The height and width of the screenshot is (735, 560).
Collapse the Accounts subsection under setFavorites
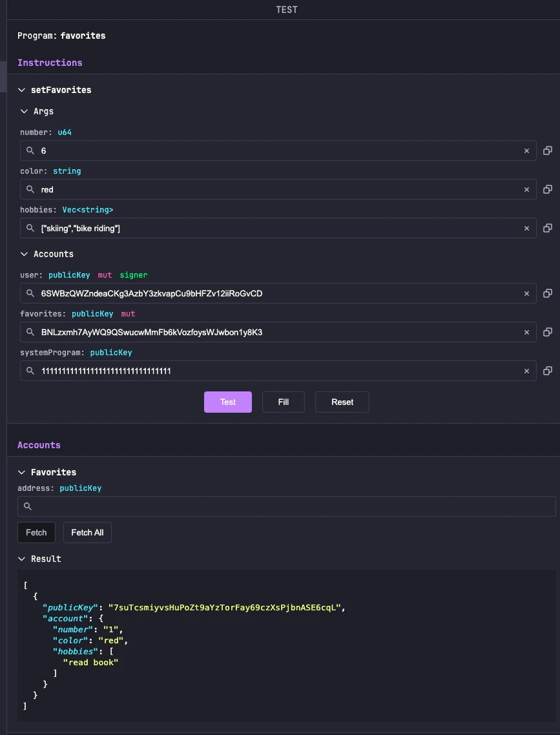[25, 254]
